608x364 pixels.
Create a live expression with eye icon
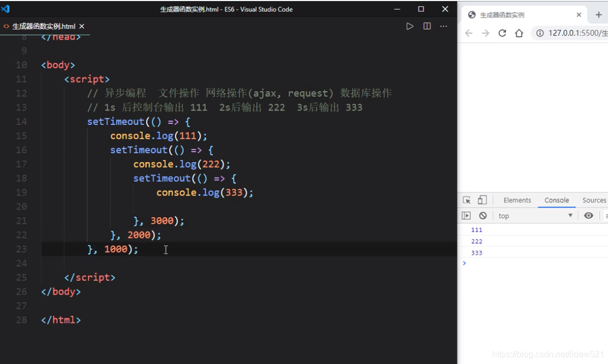[588, 216]
